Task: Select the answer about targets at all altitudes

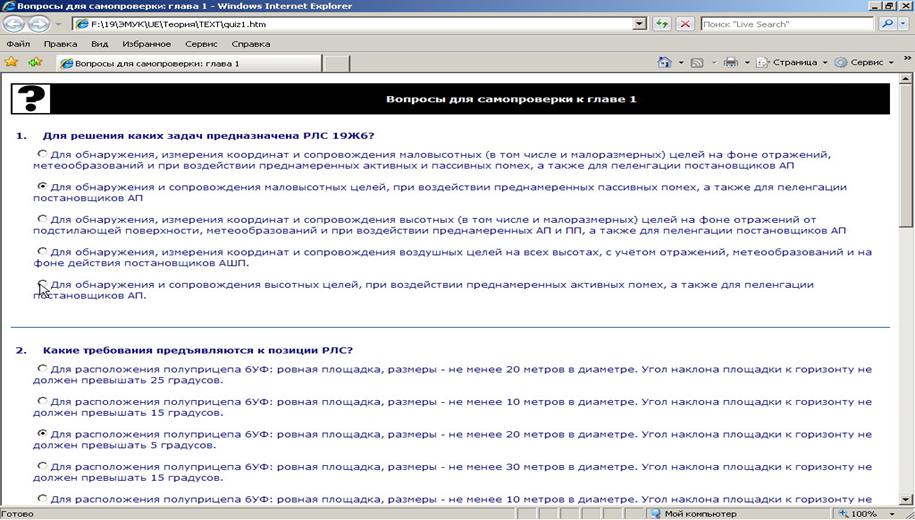Action: pos(42,251)
